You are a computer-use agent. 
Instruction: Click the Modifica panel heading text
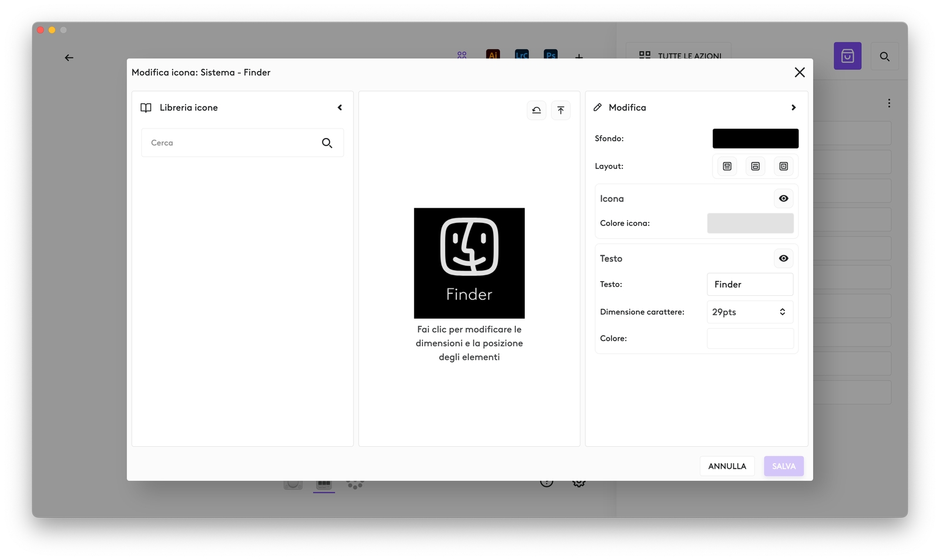pyautogui.click(x=627, y=107)
